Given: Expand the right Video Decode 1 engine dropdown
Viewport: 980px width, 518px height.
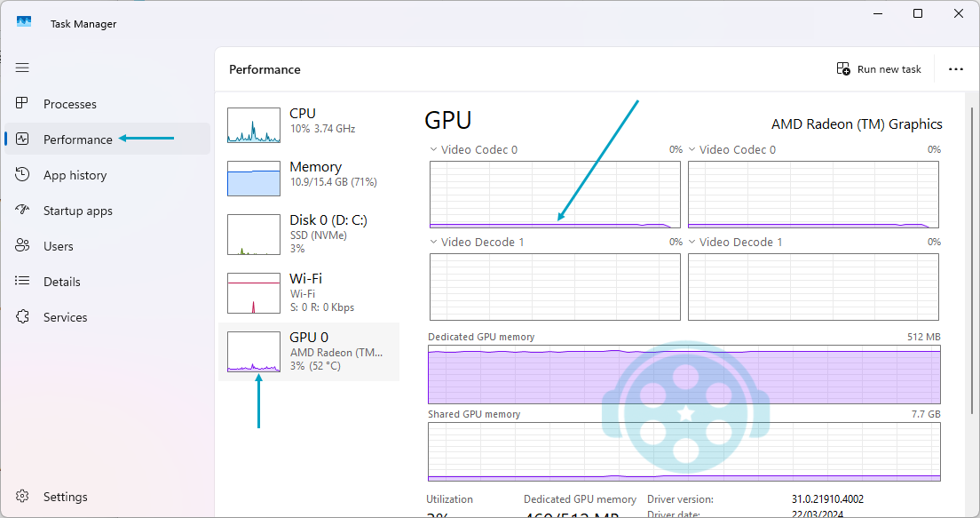Looking at the screenshot, I should coord(692,242).
